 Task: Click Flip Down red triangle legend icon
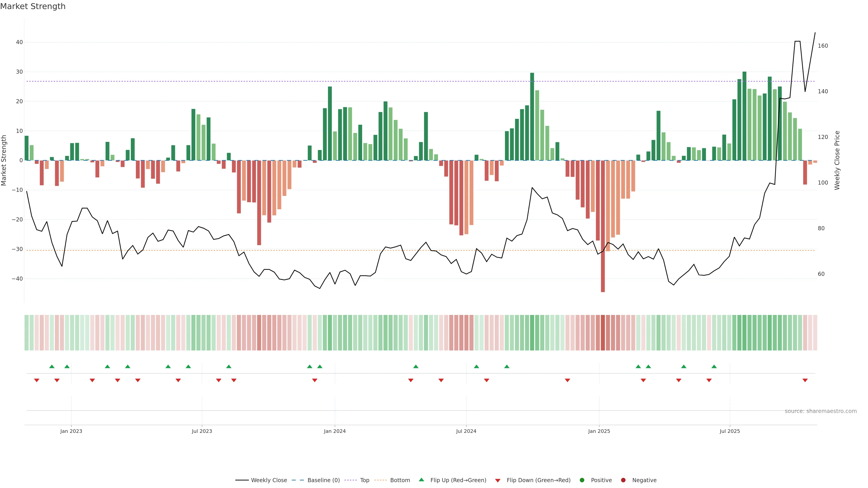click(x=498, y=481)
